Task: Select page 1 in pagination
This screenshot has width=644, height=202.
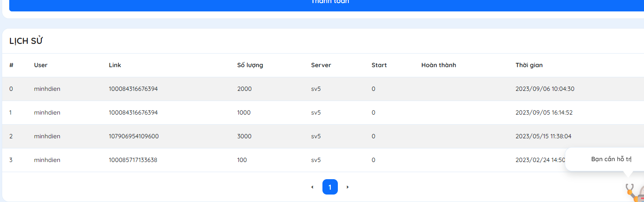Action: 330,187
